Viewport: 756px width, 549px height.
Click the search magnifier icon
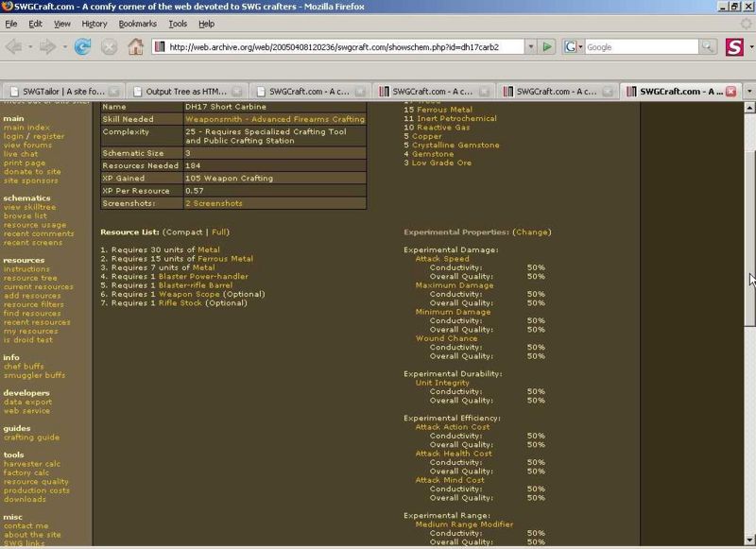708,46
